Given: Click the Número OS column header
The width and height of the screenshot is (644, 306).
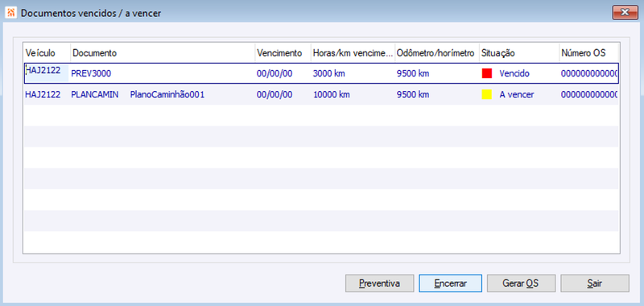Looking at the screenshot, I should 588,53.
